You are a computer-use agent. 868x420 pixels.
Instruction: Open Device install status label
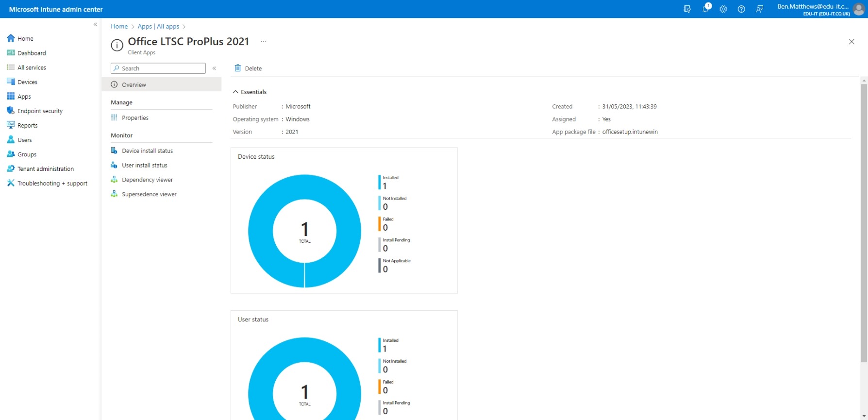147,151
